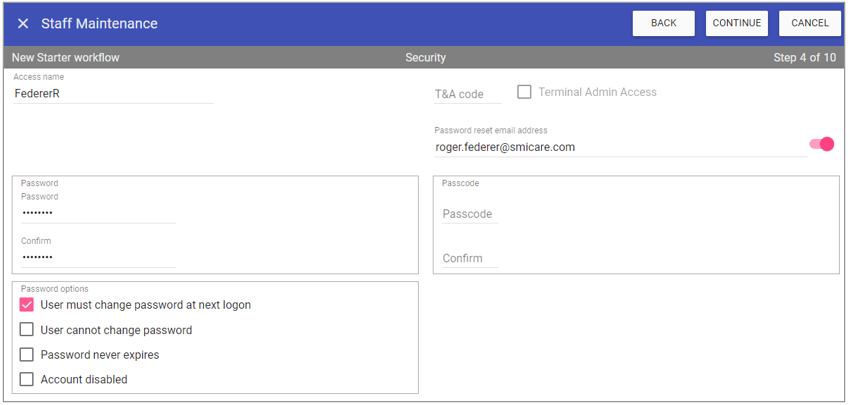
Task: Click the 'Security' step heading
Action: tap(426, 57)
